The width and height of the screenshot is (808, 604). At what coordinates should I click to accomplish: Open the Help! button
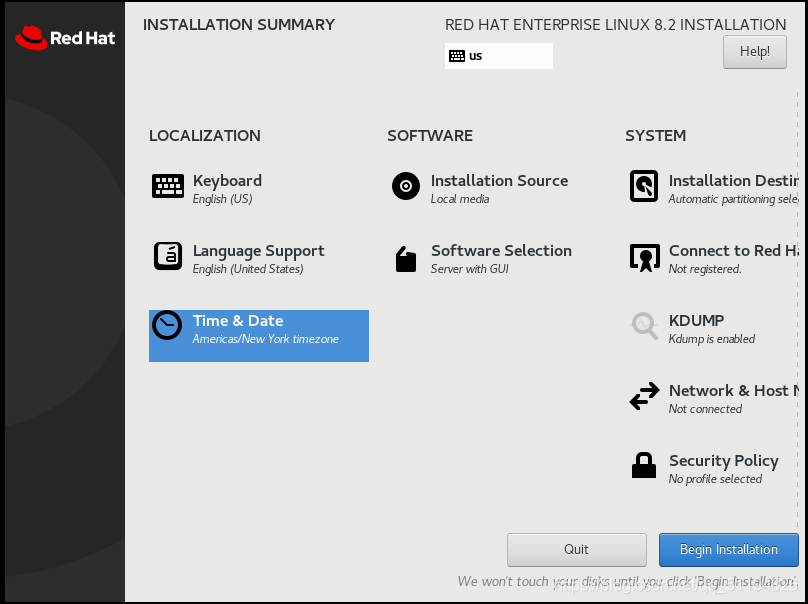click(755, 52)
